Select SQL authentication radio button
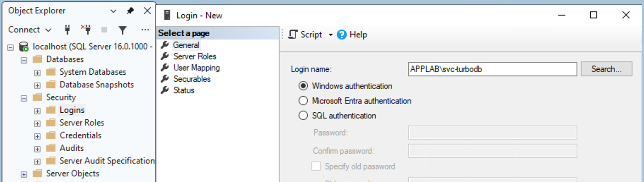Viewport: 644px width, 182px height. point(303,116)
